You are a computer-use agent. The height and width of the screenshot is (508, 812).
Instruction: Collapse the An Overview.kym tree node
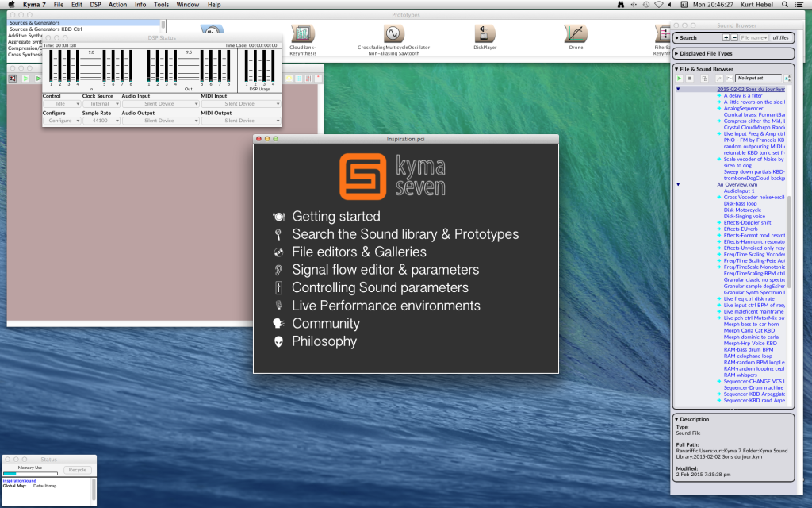[x=678, y=183]
